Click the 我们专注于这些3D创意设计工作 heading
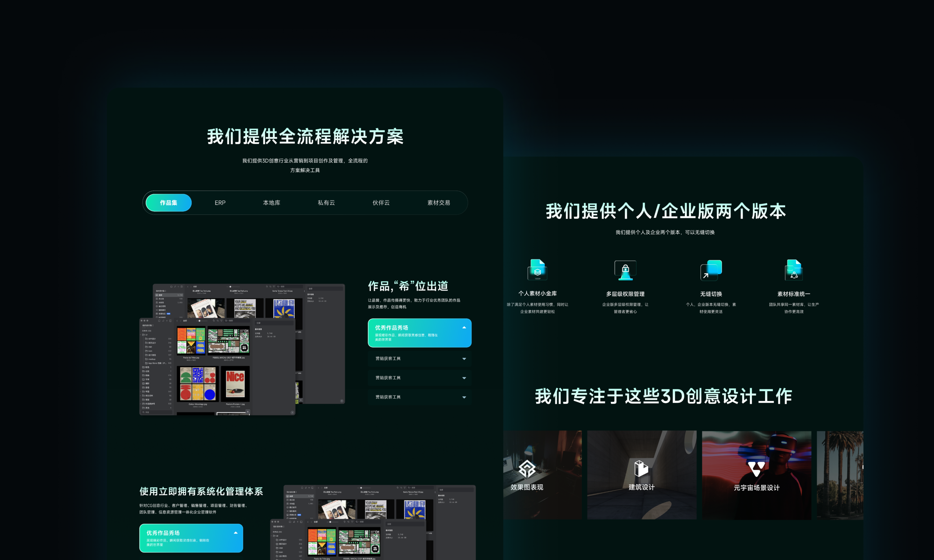 [663, 396]
